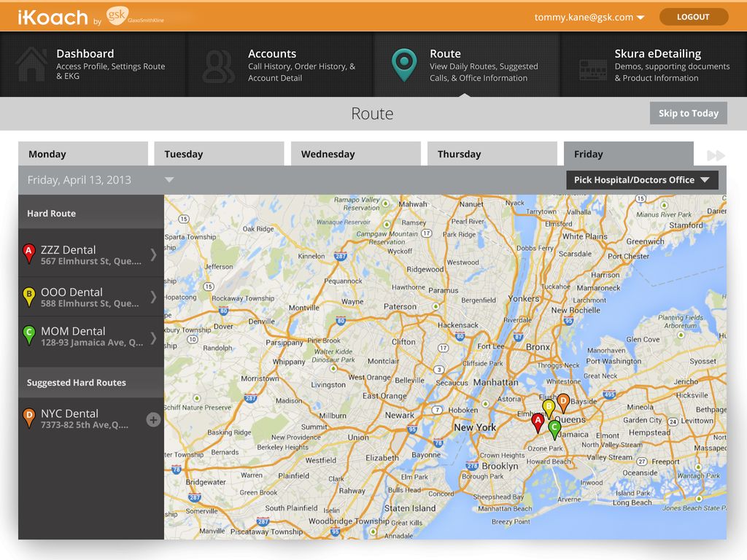
Task: Click Newark label on map
Action: point(399,415)
